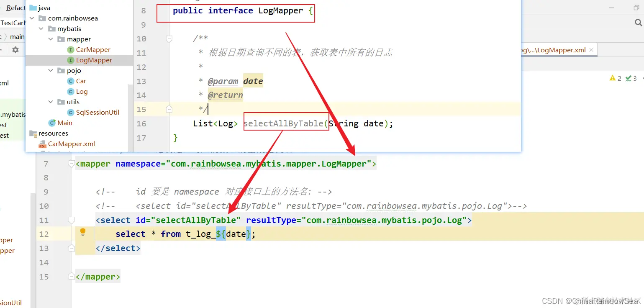Click the yellow warnings indicator showing 2
644x308 pixels.
616,78
